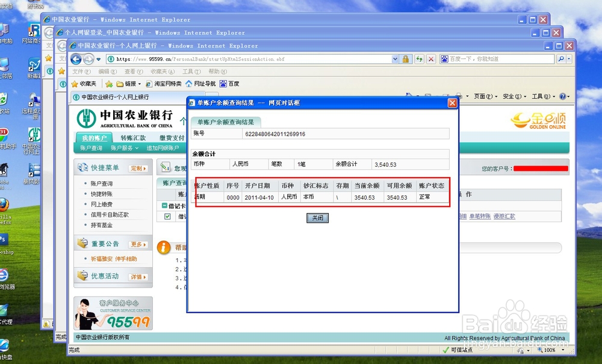Screen dimensions: 602x364
Task: Click the total balance 3,540.53 value
Action: point(385,164)
